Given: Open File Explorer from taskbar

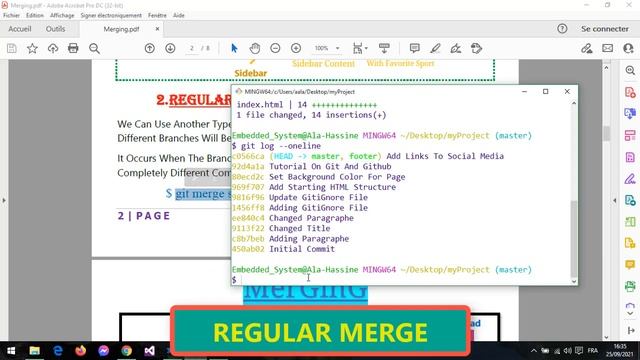Looking at the screenshot, I should [34, 351].
